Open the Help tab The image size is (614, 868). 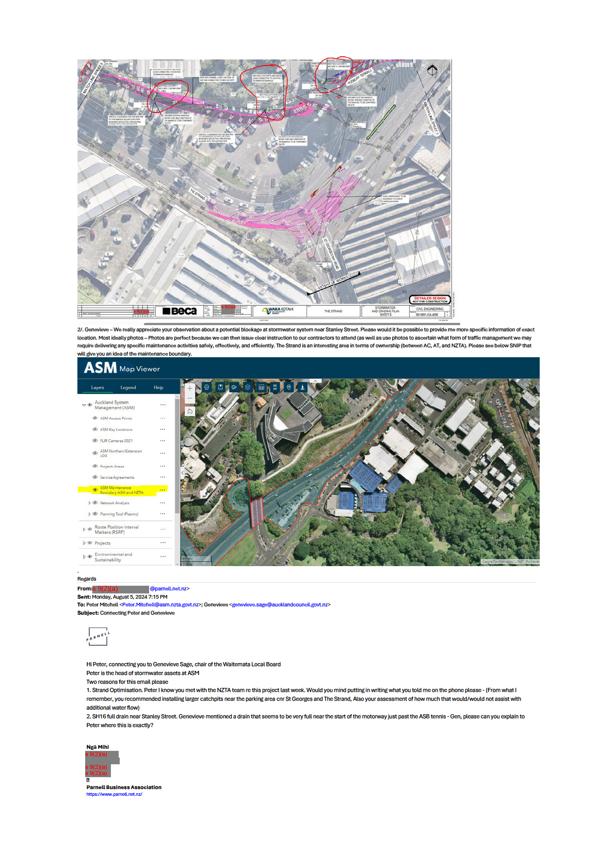click(x=158, y=388)
